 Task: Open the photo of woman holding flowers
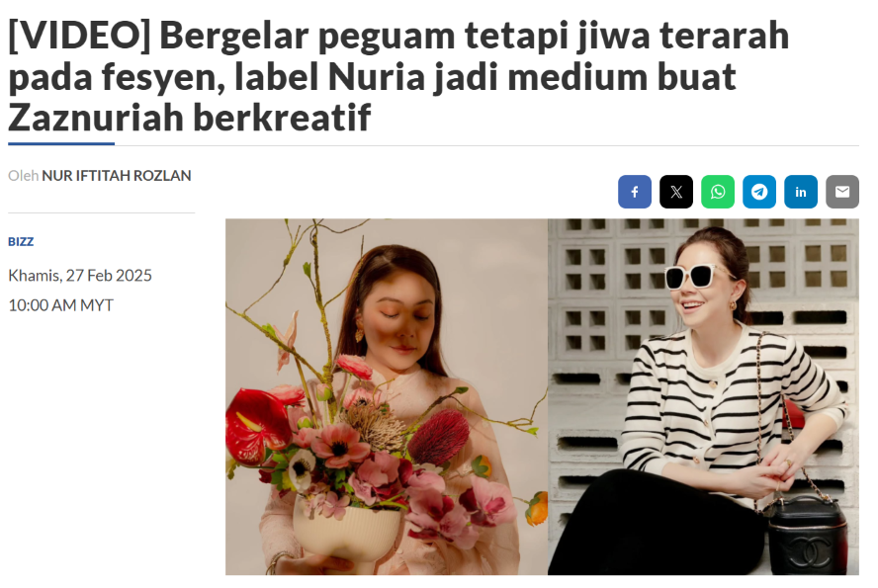pos(387,396)
